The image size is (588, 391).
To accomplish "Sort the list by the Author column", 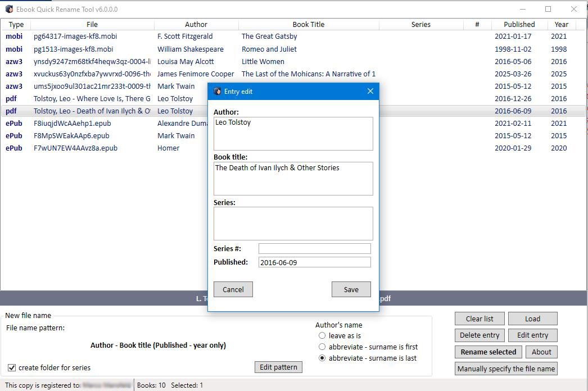I will click(196, 24).
